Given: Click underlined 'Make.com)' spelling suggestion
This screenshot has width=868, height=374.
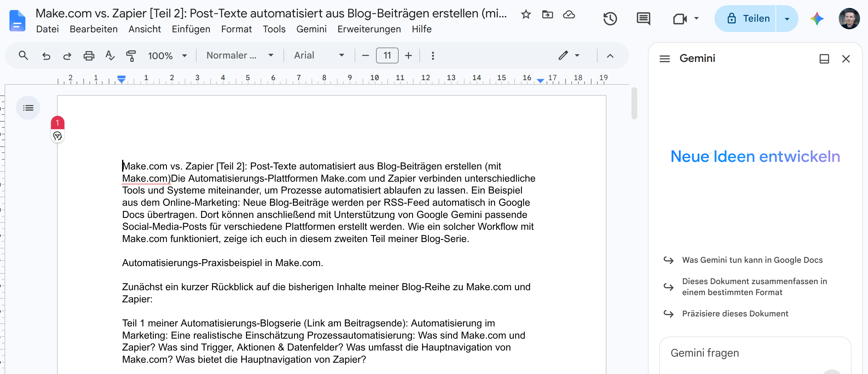Looking at the screenshot, I should (146, 178).
